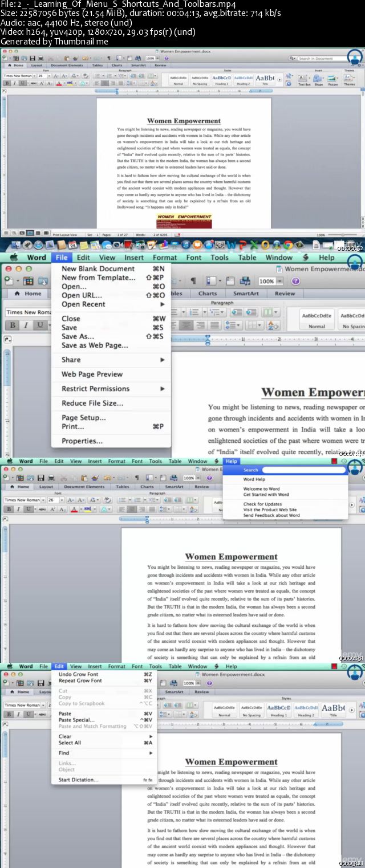Choose Paste Special... in Edit menu
The width and height of the screenshot is (365, 868).
[x=105, y=720]
